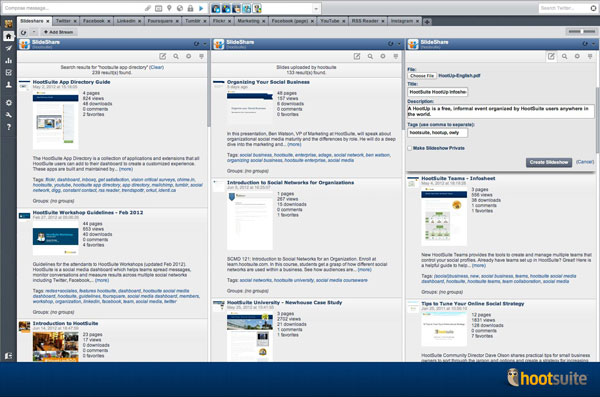Click the Add Stream button

pyautogui.click(x=59, y=32)
